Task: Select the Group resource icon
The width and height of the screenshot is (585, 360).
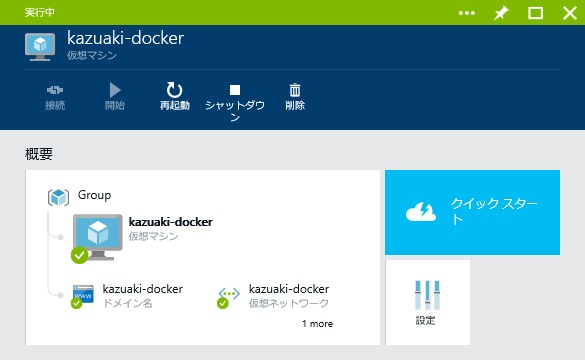Action: pos(58,197)
